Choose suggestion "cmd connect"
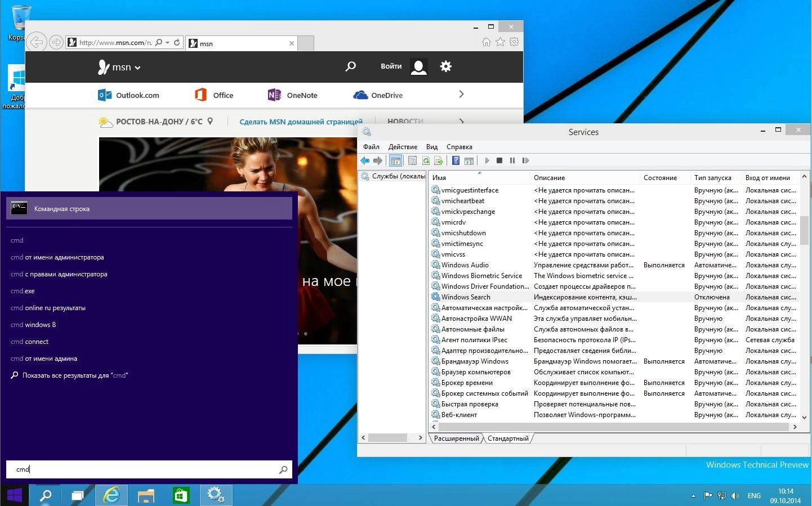Viewport: 812px width, 506px height. (29, 342)
